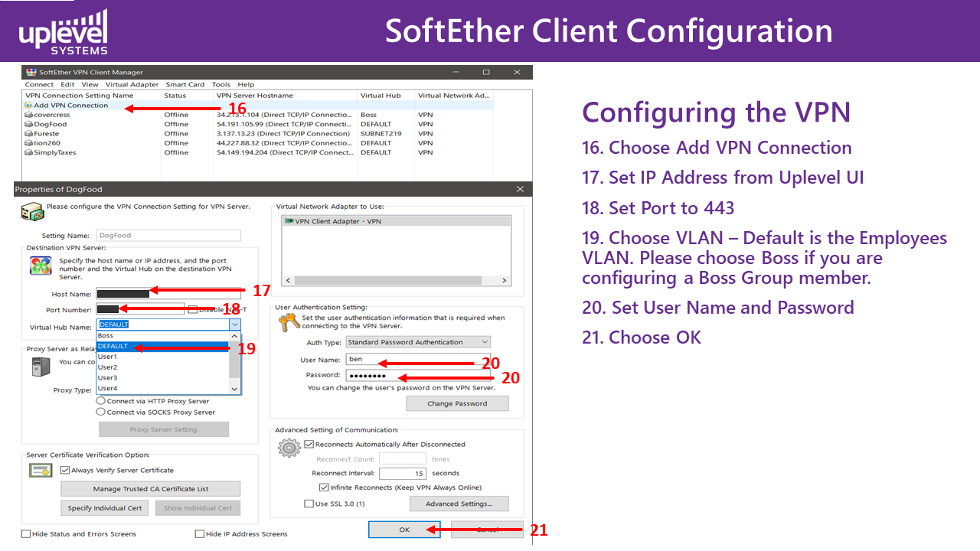Click the Advanced Settings button
This screenshot has height=551, width=980.
click(459, 504)
